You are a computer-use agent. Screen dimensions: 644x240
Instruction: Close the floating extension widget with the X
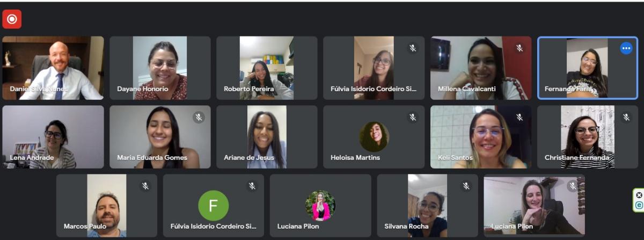639,195
